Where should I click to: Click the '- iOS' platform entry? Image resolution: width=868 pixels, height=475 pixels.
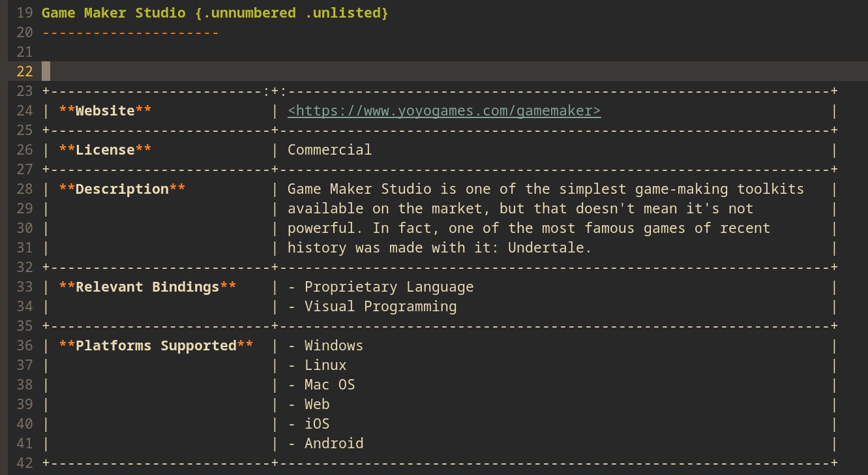tap(308, 424)
